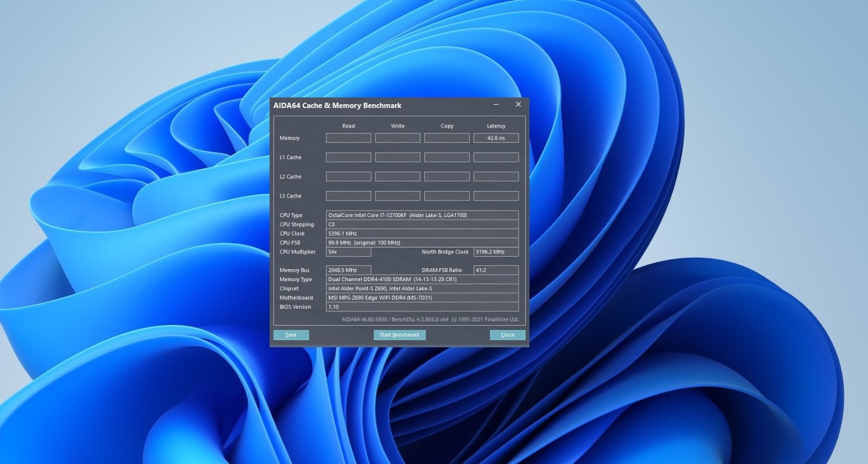The height and width of the screenshot is (464, 868).
Task: Click the 'L2 Cache' row label
Action: 290,176
